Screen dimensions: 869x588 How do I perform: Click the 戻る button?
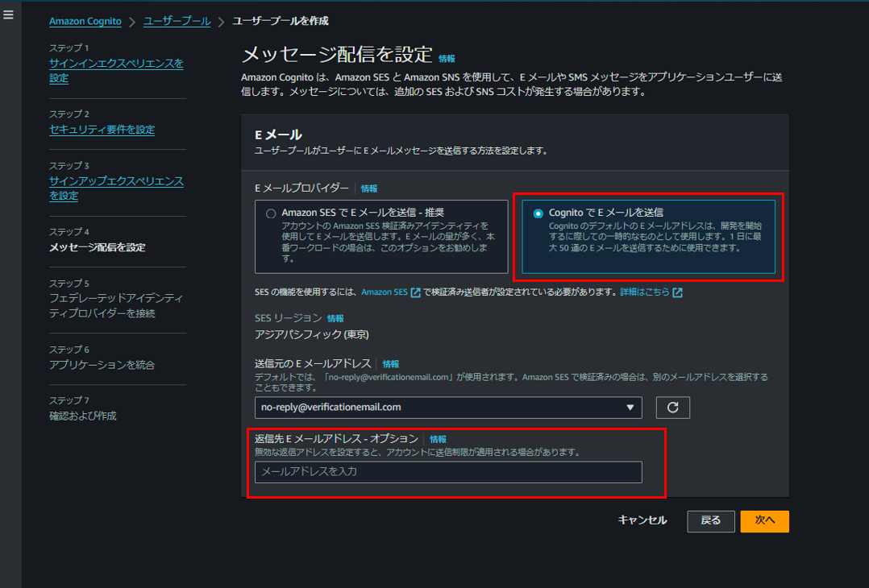(710, 520)
